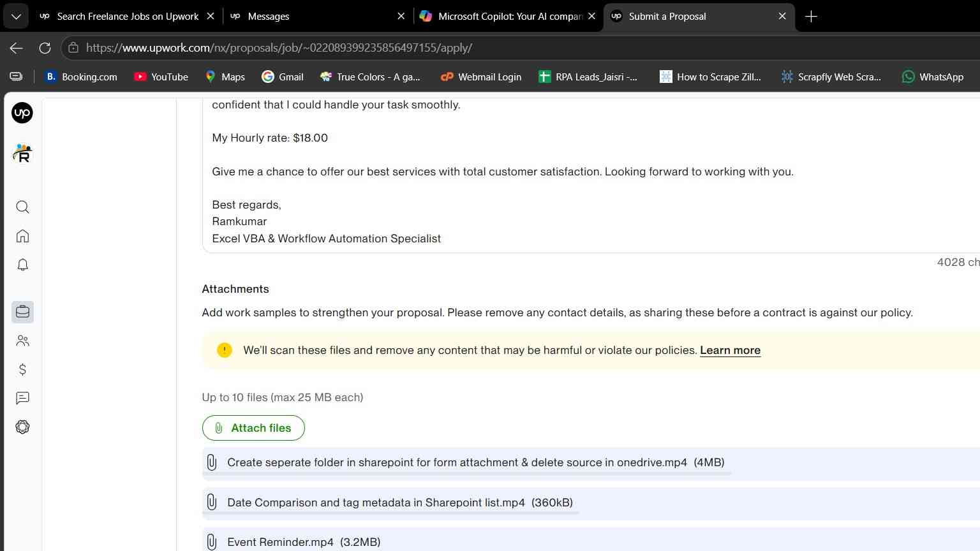Open the WhatsApp bookmark

point(932,77)
